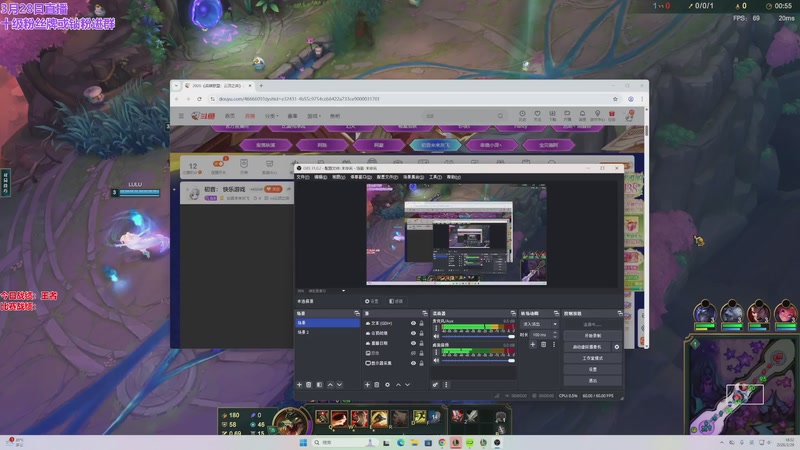800x450 pixels.
Task: Open audio mixer three-dot menu at bottom
Action: (446, 385)
